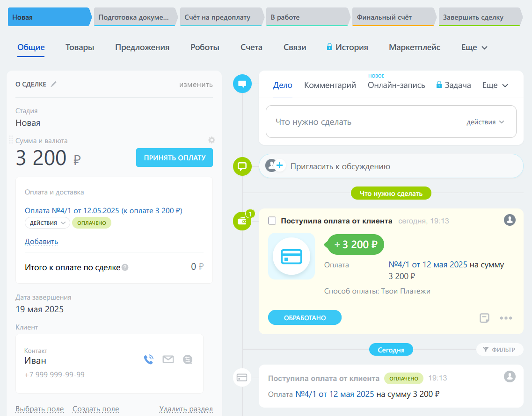Open chat with contact Иван
532x416 pixels.
pos(188,359)
